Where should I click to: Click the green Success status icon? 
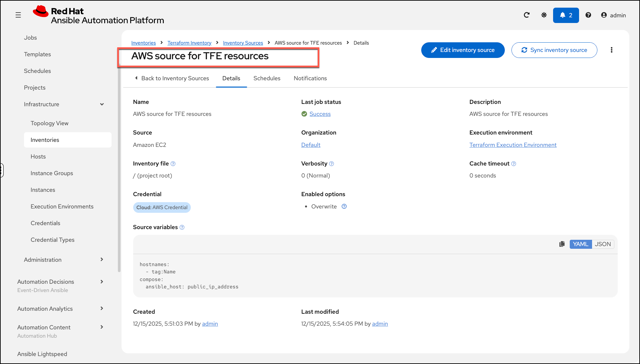(x=304, y=114)
